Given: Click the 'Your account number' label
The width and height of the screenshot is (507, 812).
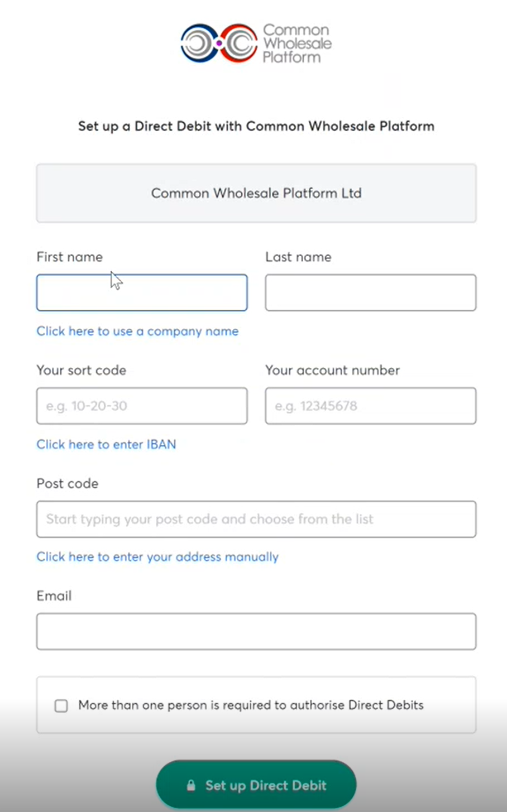Looking at the screenshot, I should (x=332, y=371).
